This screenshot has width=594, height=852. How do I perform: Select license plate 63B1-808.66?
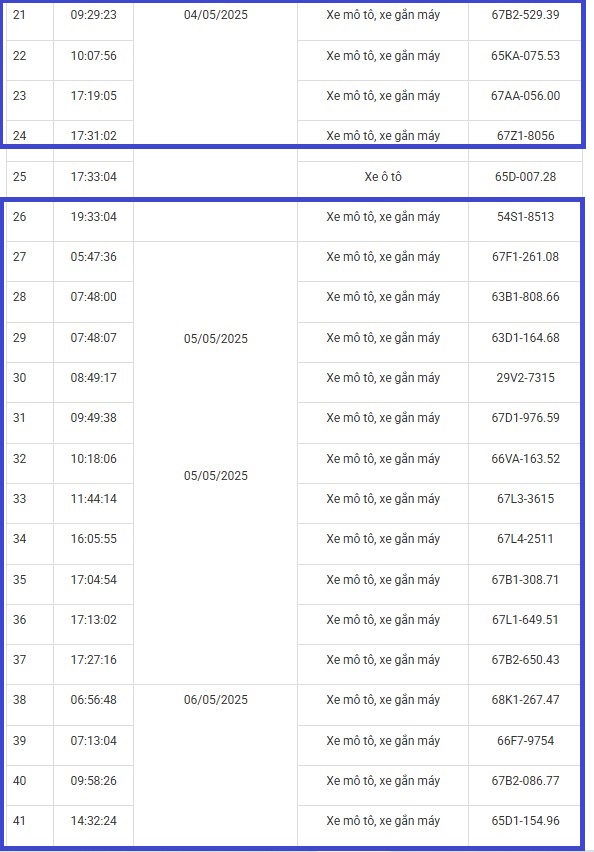click(x=525, y=297)
